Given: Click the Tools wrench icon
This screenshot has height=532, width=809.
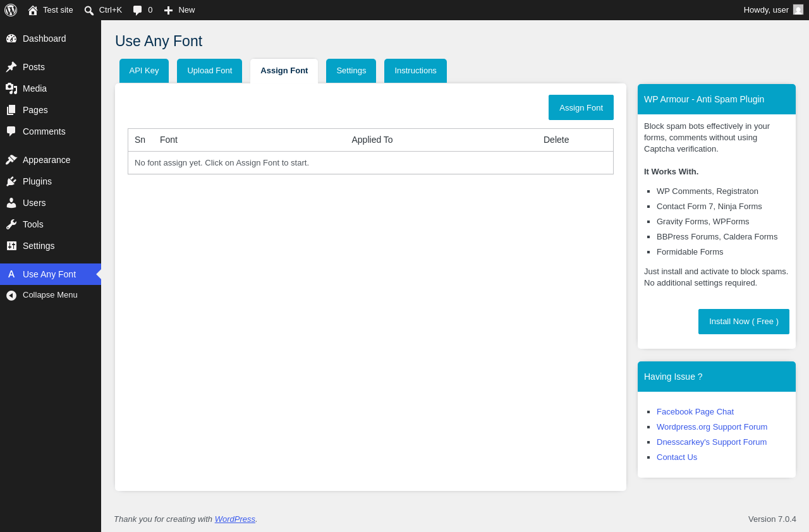Looking at the screenshot, I should (11, 224).
